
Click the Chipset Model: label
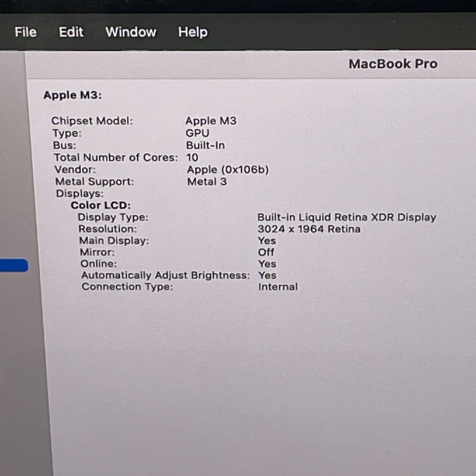[92, 121]
